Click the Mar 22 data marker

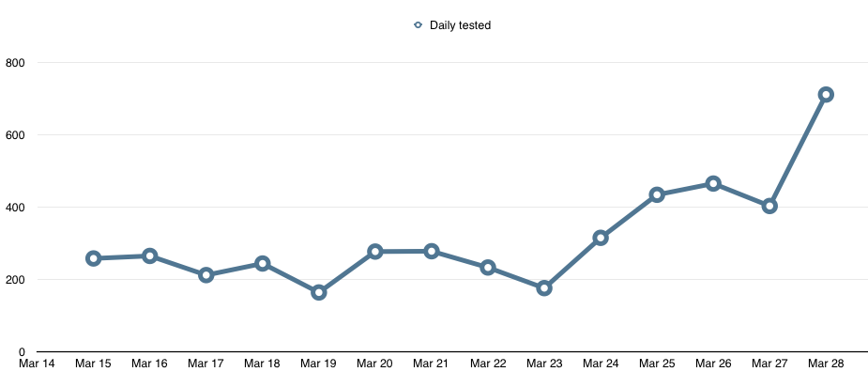[488, 268]
